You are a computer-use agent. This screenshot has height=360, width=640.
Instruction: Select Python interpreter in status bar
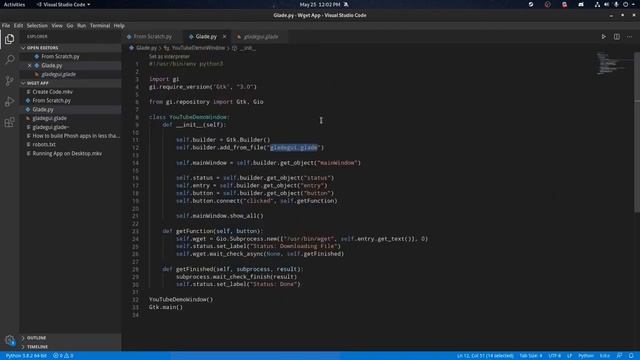click(x=26, y=356)
